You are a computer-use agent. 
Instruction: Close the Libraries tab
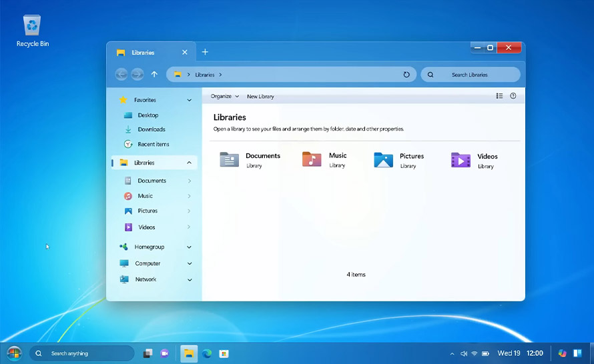185,52
